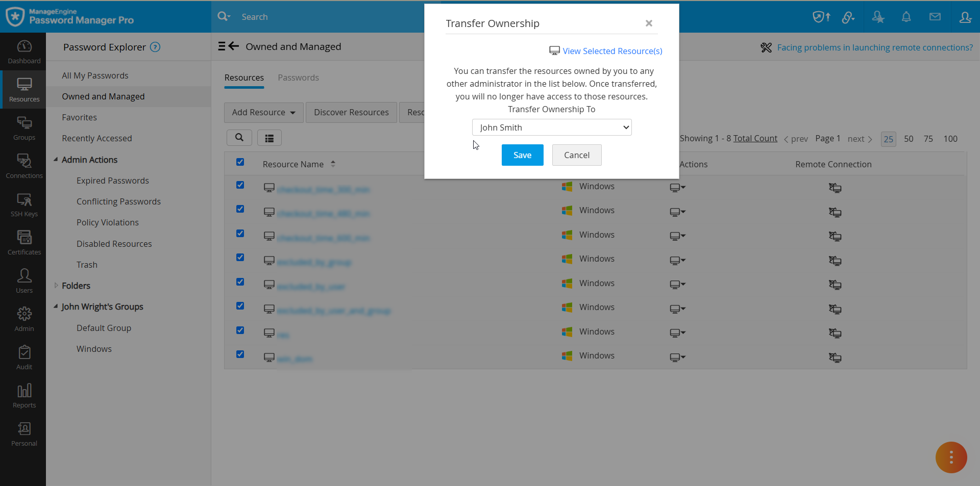Click the resource search magnifier icon
Screen dimensions: 980x486
[x=239, y=138]
